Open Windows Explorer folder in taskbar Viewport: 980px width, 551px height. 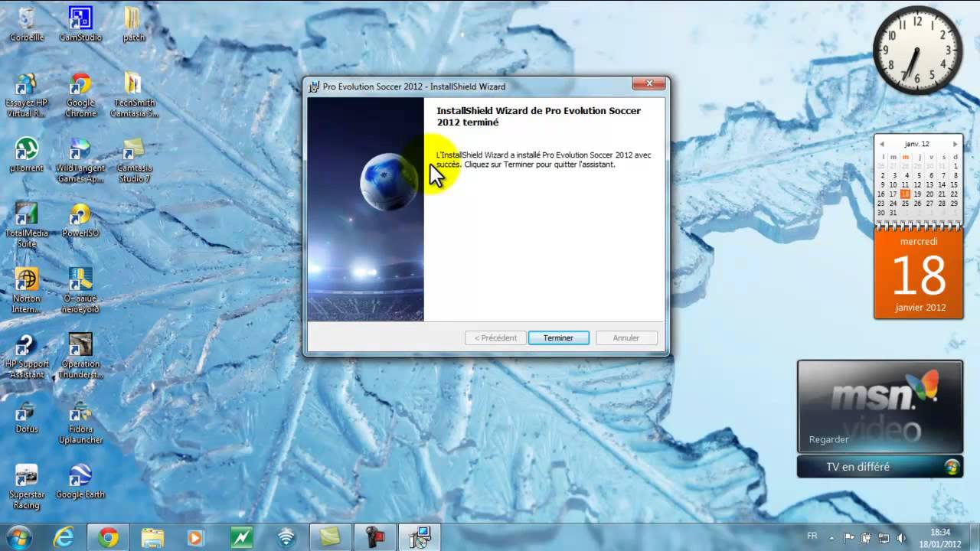click(x=152, y=537)
